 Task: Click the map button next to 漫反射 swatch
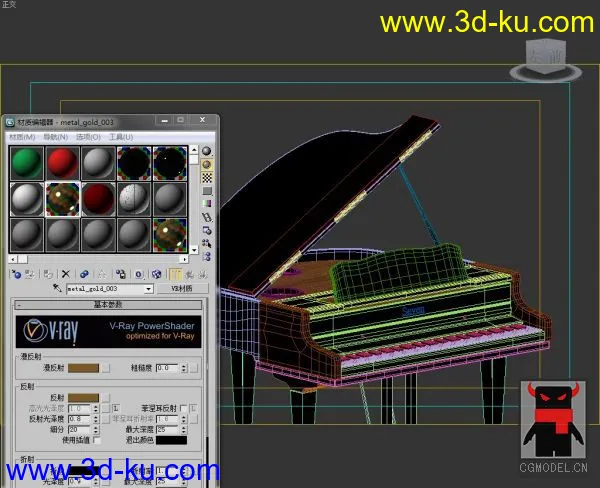(105, 368)
